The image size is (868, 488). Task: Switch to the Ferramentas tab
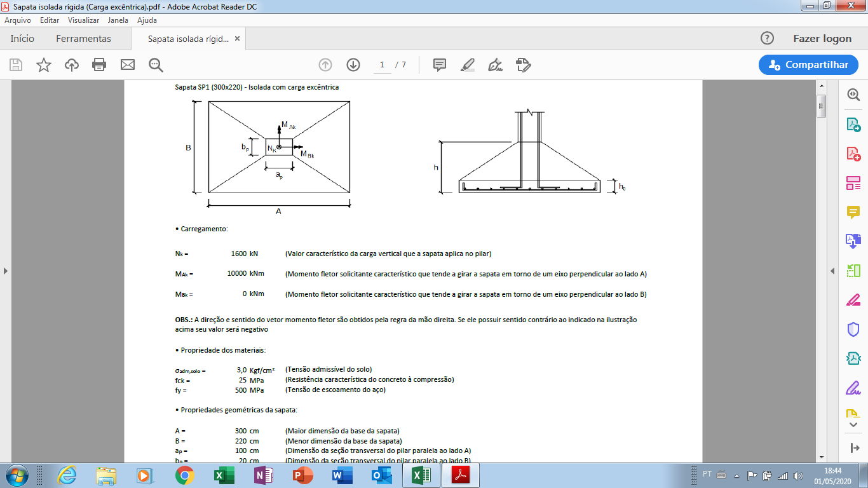point(83,39)
